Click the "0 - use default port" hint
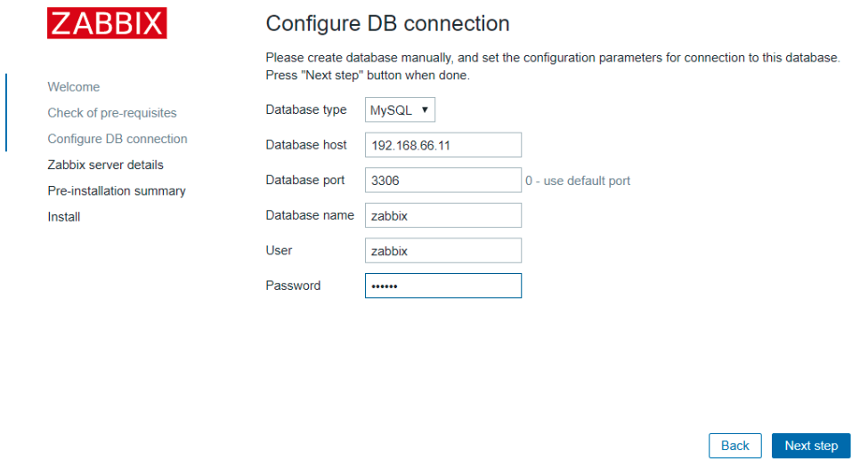The width and height of the screenshot is (868, 467). point(578,181)
